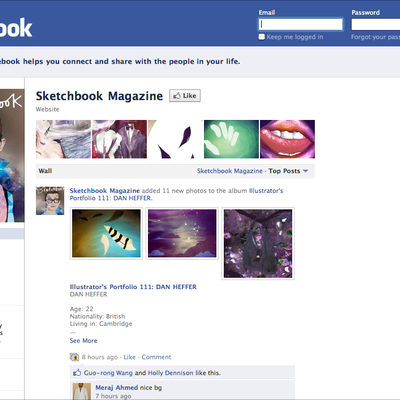Click the Forgot your password link
400x400 pixels.
click(375, 37)
